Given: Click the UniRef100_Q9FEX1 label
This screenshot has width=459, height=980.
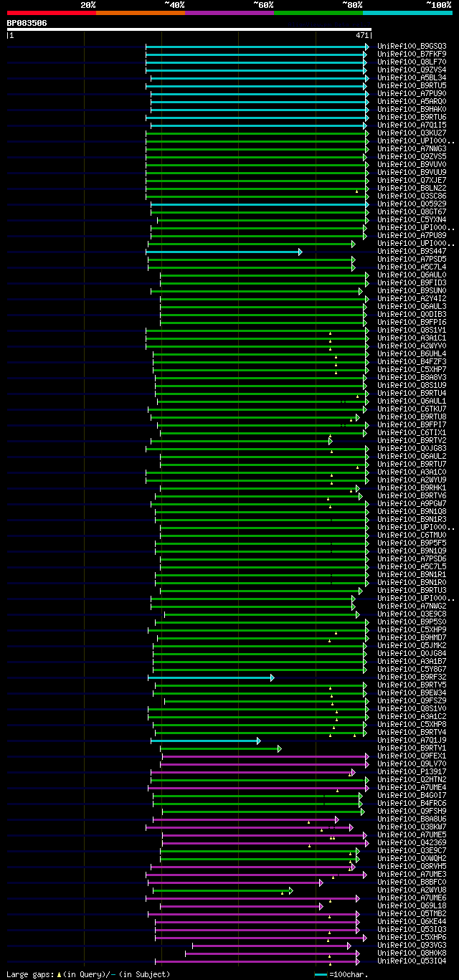Looking at the screenshot, I should (412, 756).
